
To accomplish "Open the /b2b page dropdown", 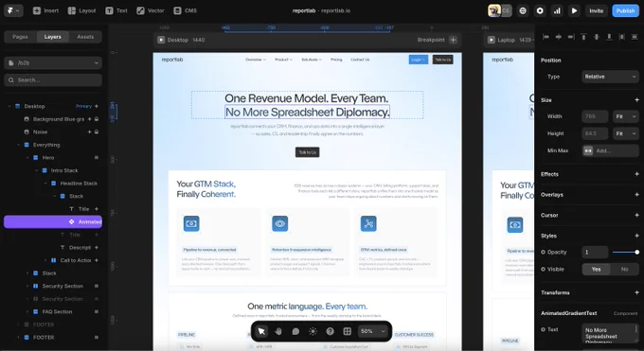I will coord(53,62).
